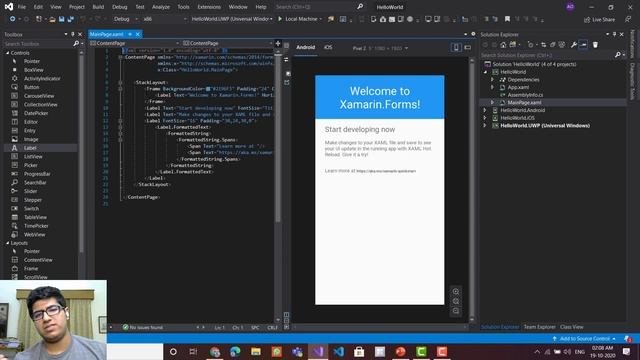Image resolution: width=640 pixels, height=360 pixels.
Task: Pin the Toolbox panel
Action: [x=73, y=34]
